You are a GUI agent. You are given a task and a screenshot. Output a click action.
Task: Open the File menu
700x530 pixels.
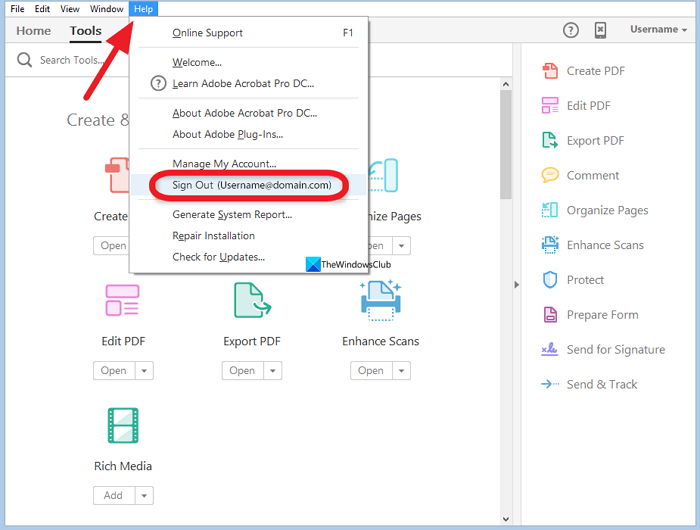coord(17,8)
